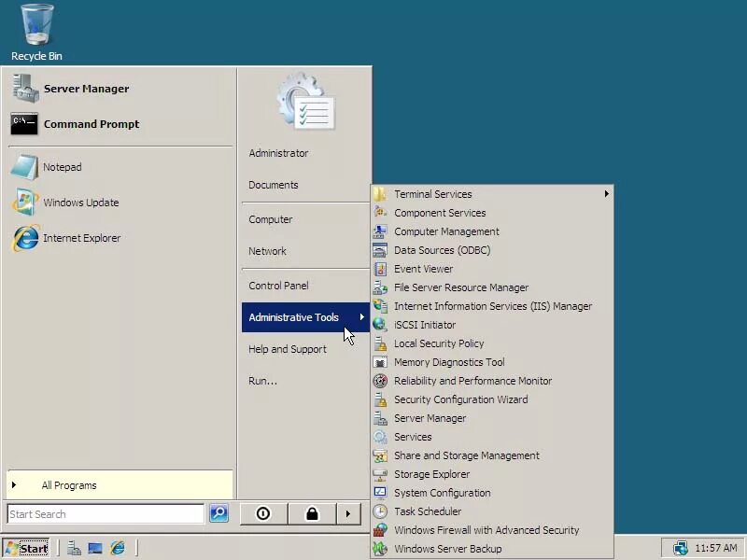Click the Windows Server Backup icon
The image size is (747, 560).
point(380,549)
